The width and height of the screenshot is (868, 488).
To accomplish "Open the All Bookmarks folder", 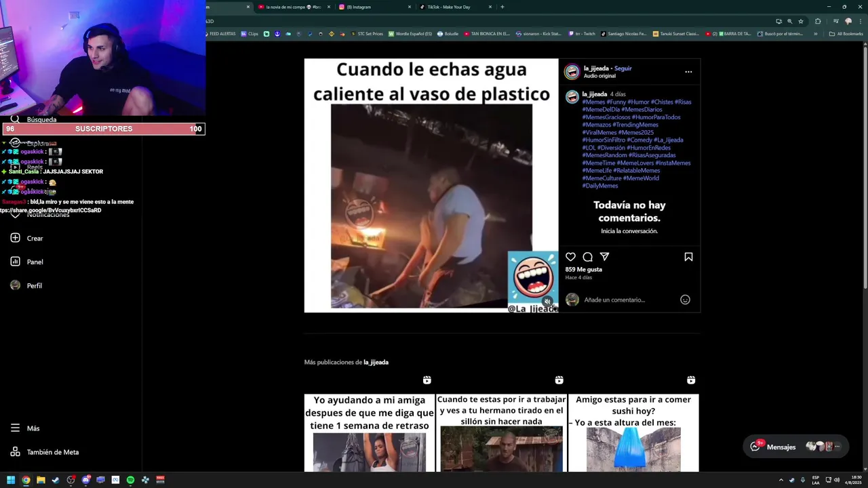I will coord(846,34).
